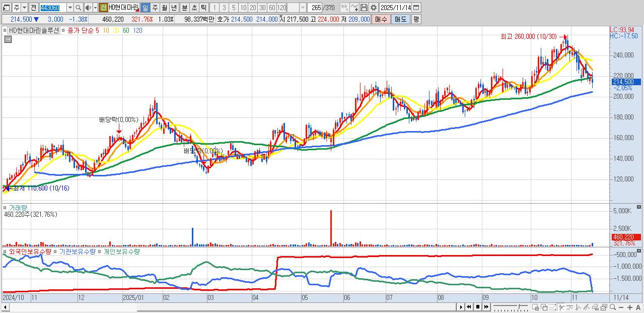Viewport: 644px width, 313px height.
Task: Select 일 daily chart period
Action: tap(145, 8)
